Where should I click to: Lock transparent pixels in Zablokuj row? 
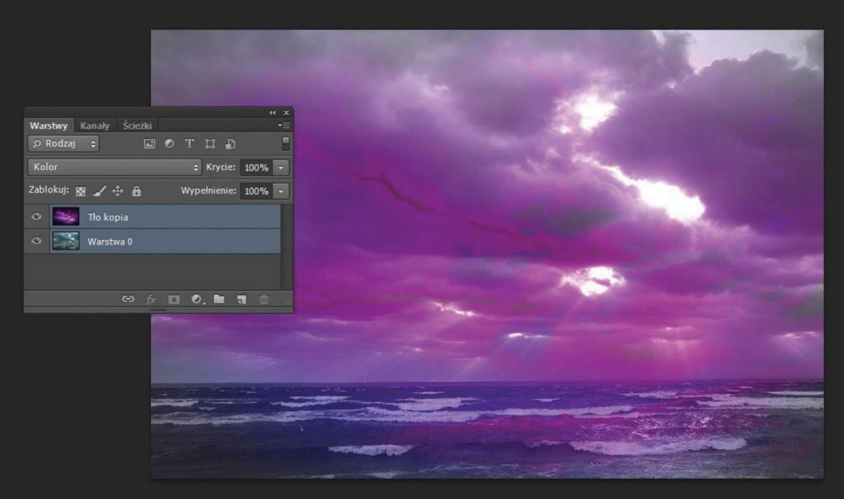click(x=81, y=191)
